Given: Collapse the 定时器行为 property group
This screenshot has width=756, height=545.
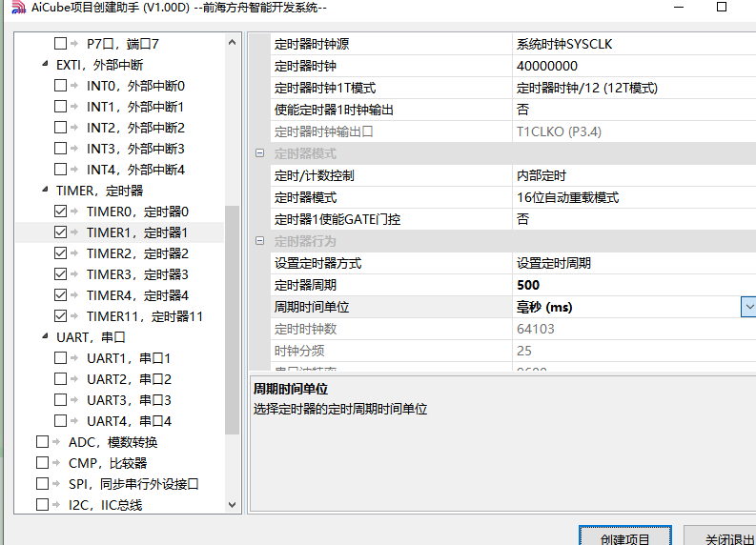Looking at the screenshot, I should tap(259, 241).
